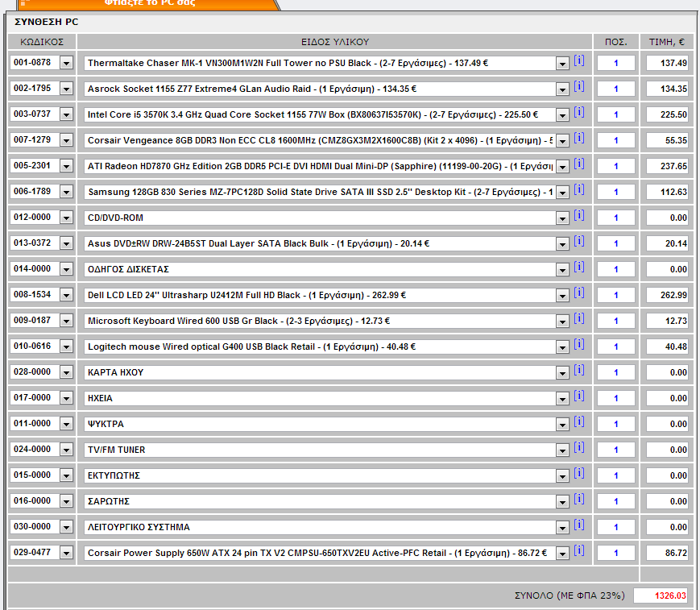Click the ΤΙΜΗ, € column header
700x610 pixels.
[666, 42]
